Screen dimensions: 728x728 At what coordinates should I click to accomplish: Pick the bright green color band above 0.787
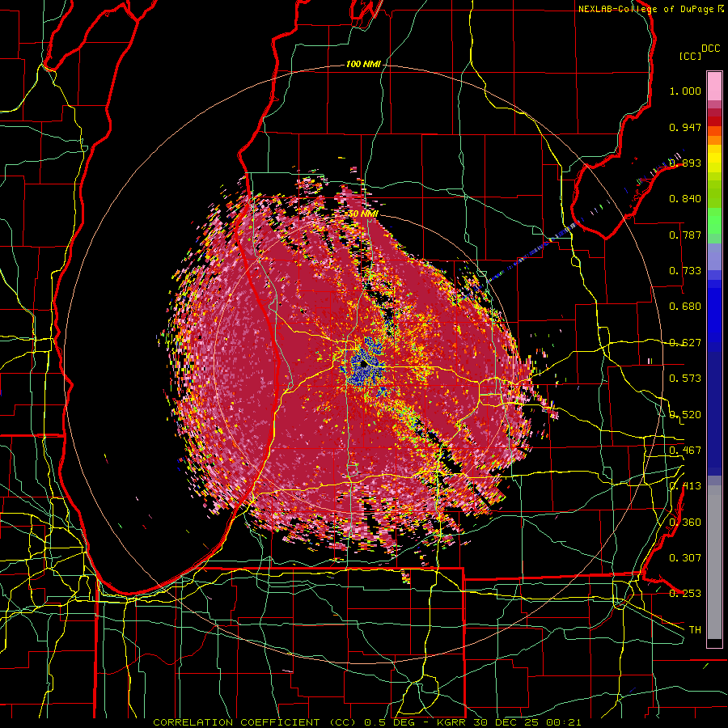click(714, 220)
